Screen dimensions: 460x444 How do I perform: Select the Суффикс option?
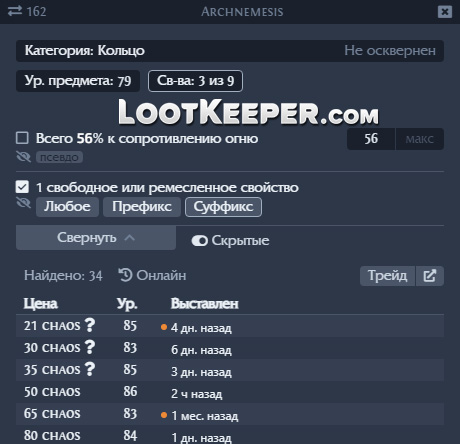point(223,207)
